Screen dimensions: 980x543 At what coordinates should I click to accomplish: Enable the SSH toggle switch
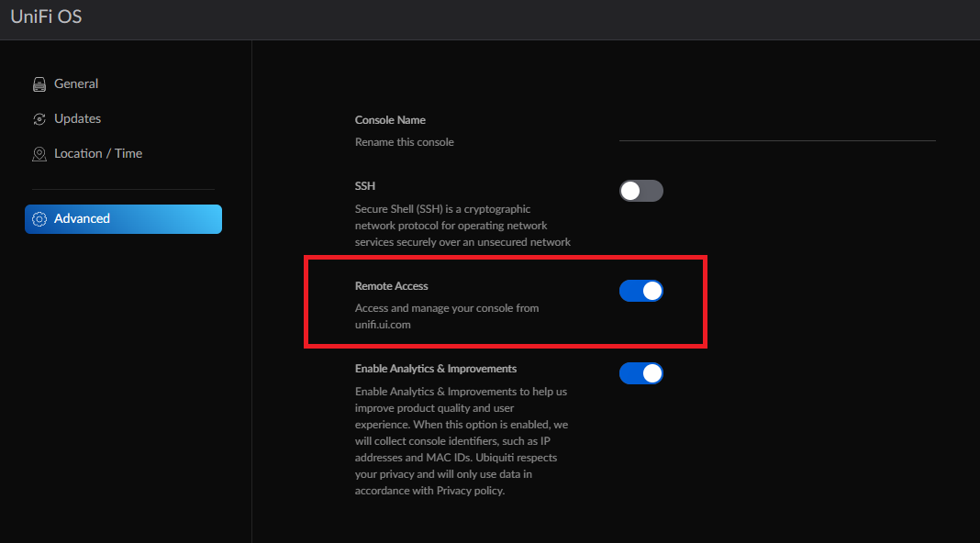click(640, 191)
